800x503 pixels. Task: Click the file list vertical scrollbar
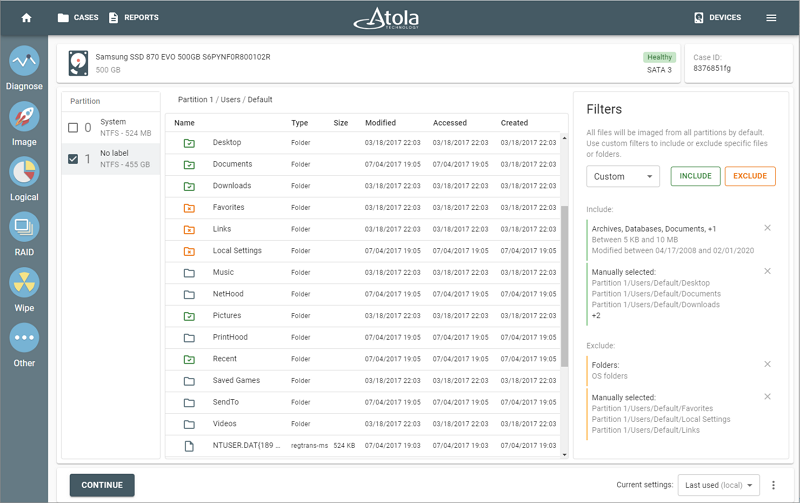[564, 286]
